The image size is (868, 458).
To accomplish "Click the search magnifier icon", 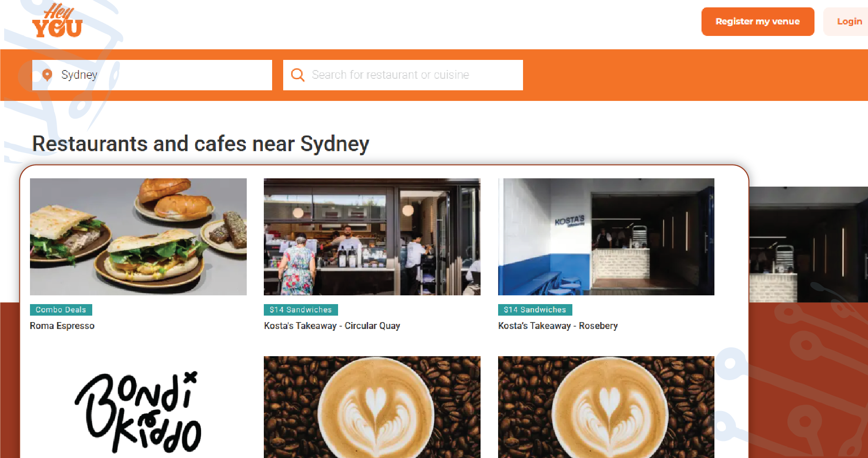I will 297,75.
